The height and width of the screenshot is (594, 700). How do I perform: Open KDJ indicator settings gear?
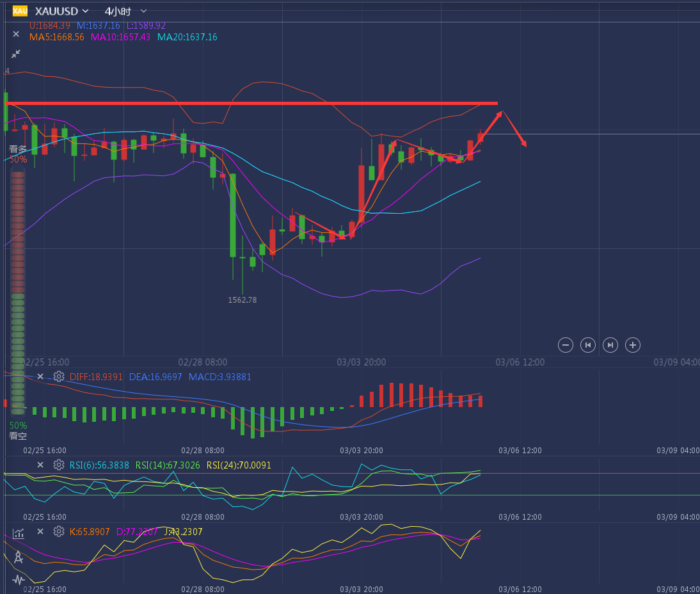(59, 531)
